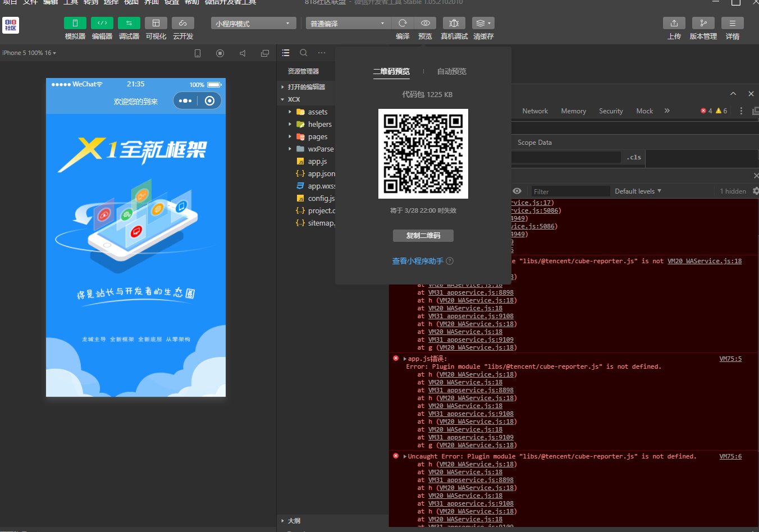
Task: Switch to the auto preview tab
Action: click(x=451, y=71)
